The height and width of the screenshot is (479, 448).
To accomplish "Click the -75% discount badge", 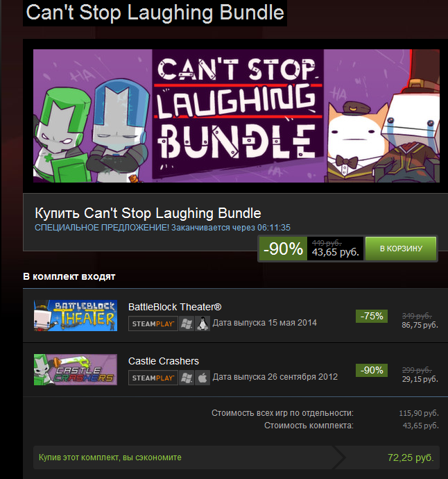I will [x=372, y=316].
